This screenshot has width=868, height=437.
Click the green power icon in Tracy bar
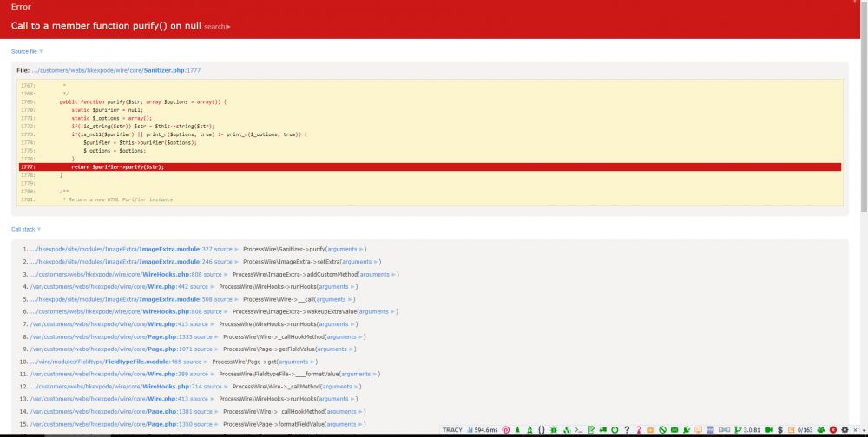click(x=615, y=430)
